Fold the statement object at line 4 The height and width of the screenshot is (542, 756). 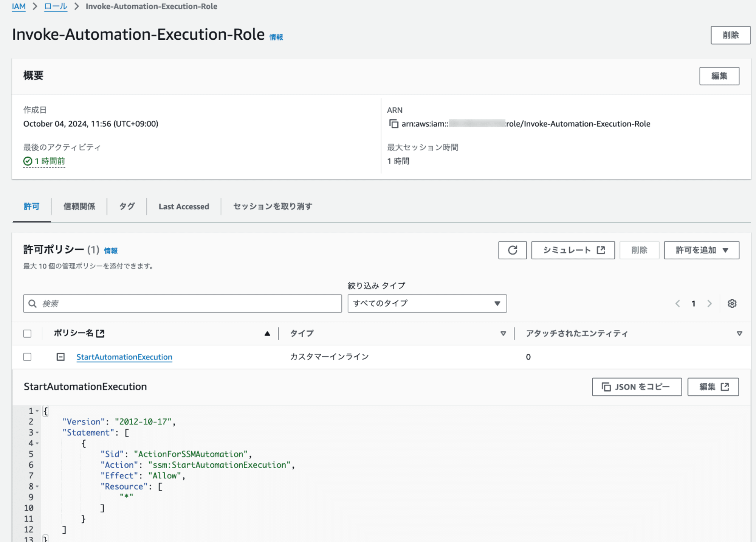pos(37,443)
